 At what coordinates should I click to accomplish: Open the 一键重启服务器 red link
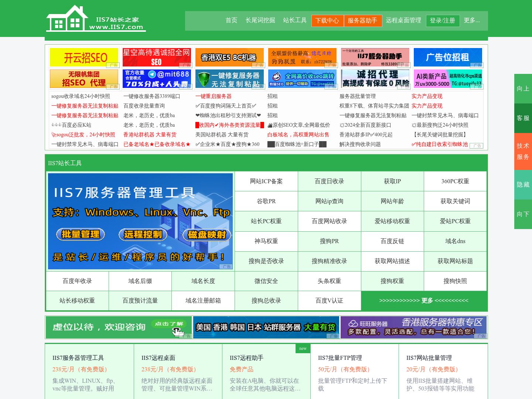click(x=214, y=96)
